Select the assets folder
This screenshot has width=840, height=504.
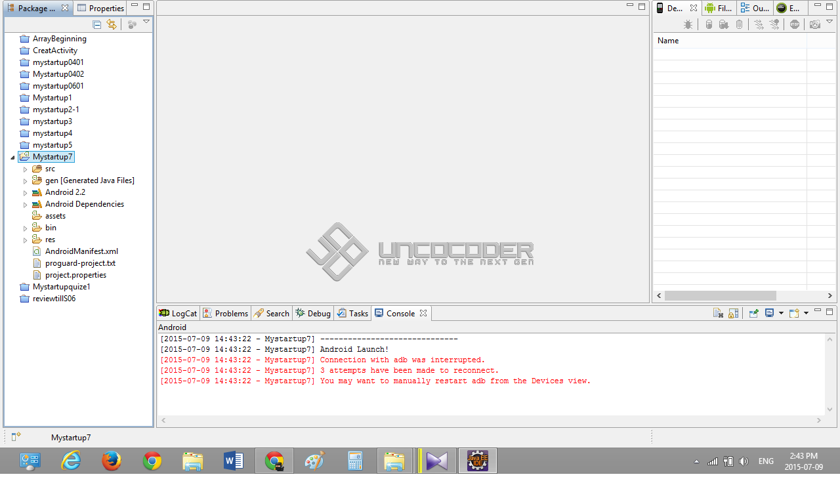tap(55, 216)
